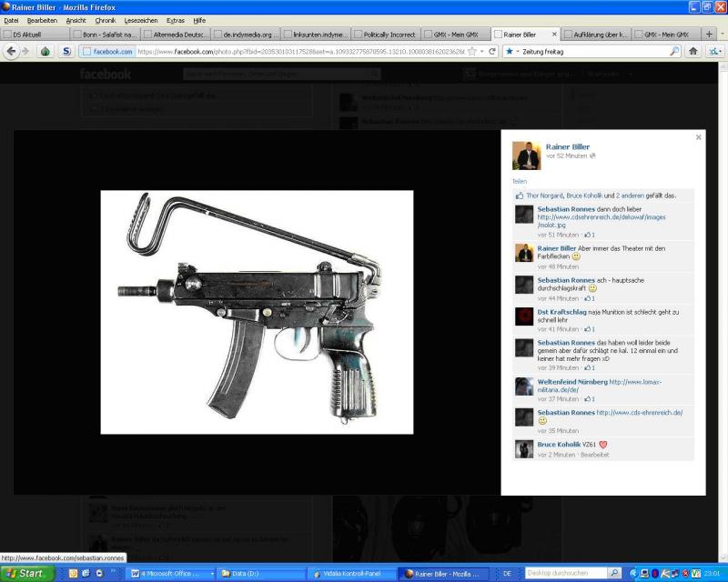Click the Reload page icon in the URL bar
The image size is (728, 582).
pyautogui.click(x=492, y=52)
